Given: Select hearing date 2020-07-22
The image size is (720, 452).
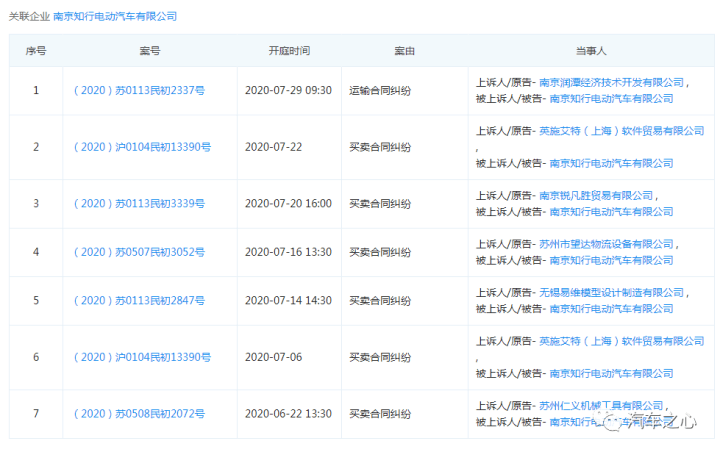Looking at the screenshot, I should (274, 147).
